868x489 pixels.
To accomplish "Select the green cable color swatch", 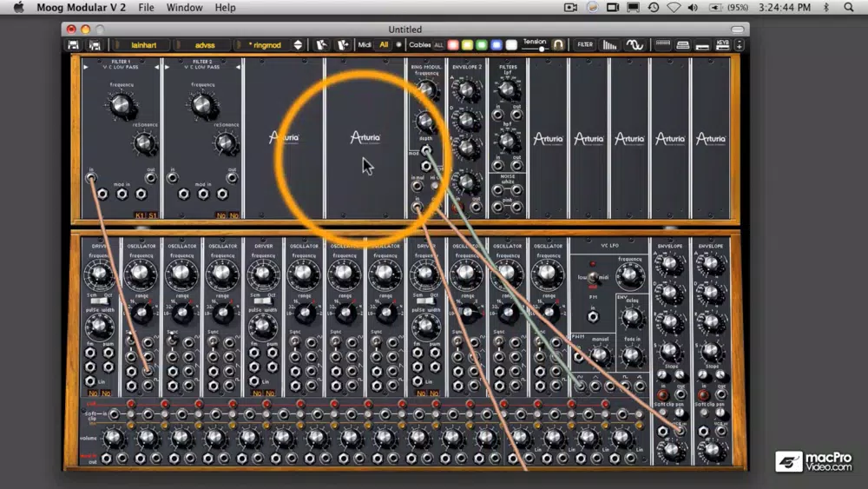I will click(482, 45).
